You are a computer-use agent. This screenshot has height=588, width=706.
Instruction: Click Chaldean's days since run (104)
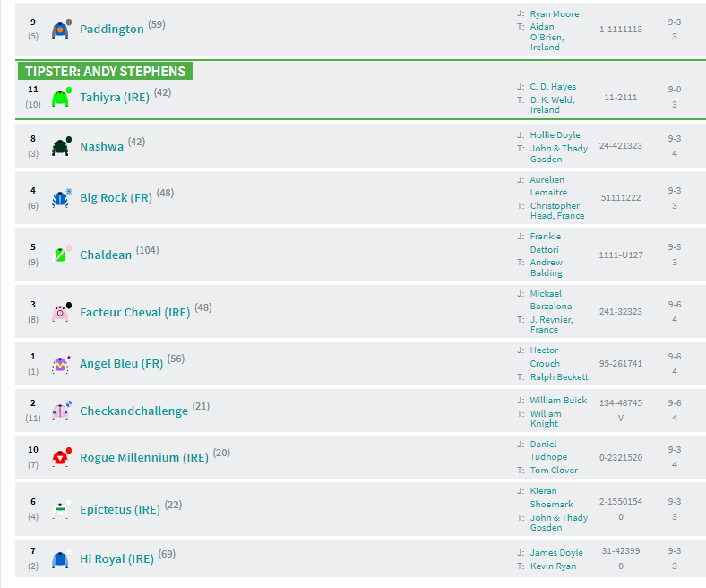(x=147, y=250)
